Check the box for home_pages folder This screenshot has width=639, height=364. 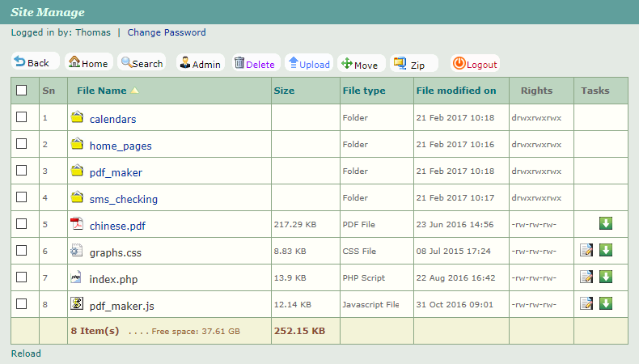[22, 144]
